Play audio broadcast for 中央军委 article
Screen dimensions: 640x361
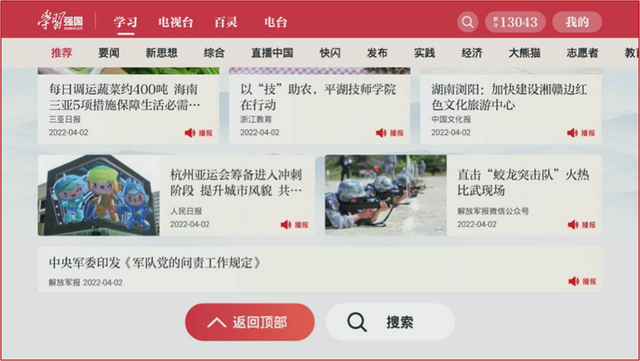point(582,281)
